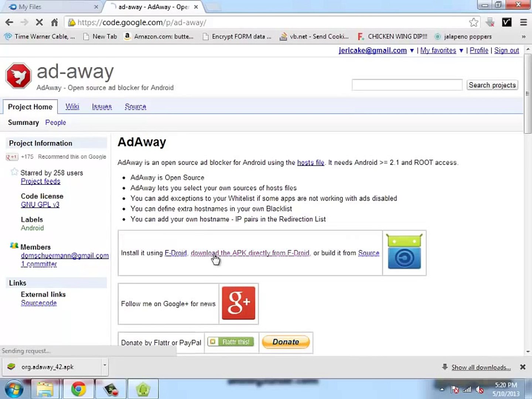
Task: Open the vb.net Send Cookies bookmark
Action: 314,37
